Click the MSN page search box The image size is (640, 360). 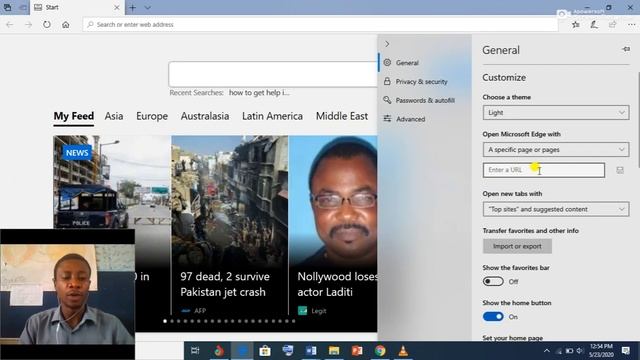(273, 74)
